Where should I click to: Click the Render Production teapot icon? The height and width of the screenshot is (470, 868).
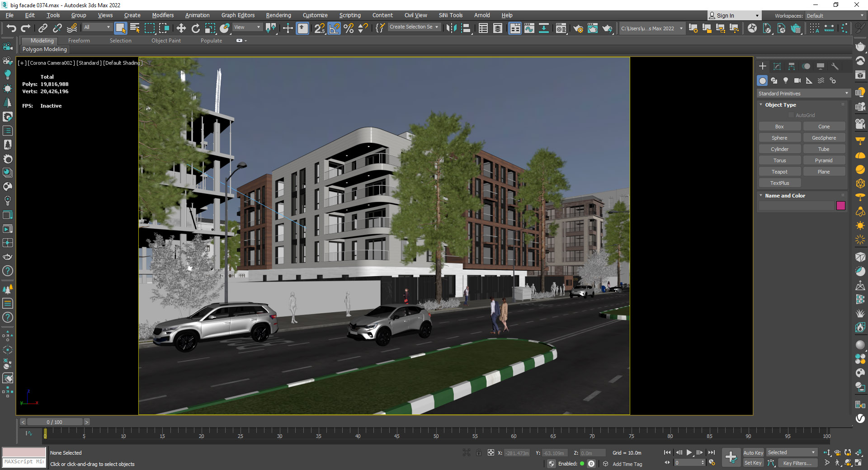click(x=607, y=28)
